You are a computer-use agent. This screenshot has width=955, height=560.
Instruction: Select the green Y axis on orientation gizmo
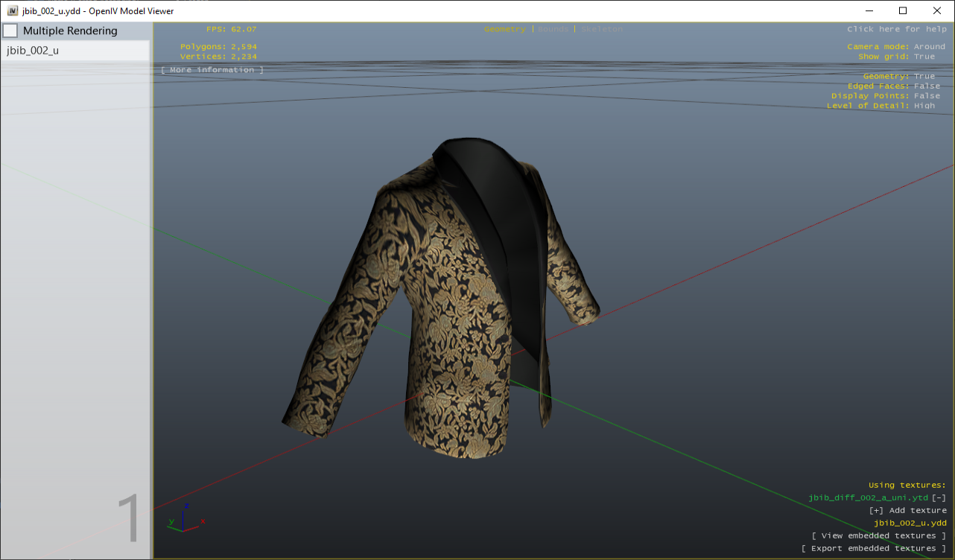(171, 521)
